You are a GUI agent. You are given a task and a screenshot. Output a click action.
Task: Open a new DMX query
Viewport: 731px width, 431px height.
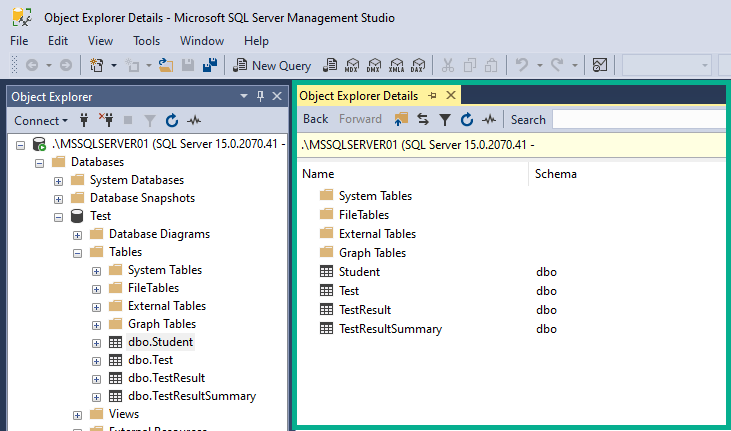(x=374, y=65)
